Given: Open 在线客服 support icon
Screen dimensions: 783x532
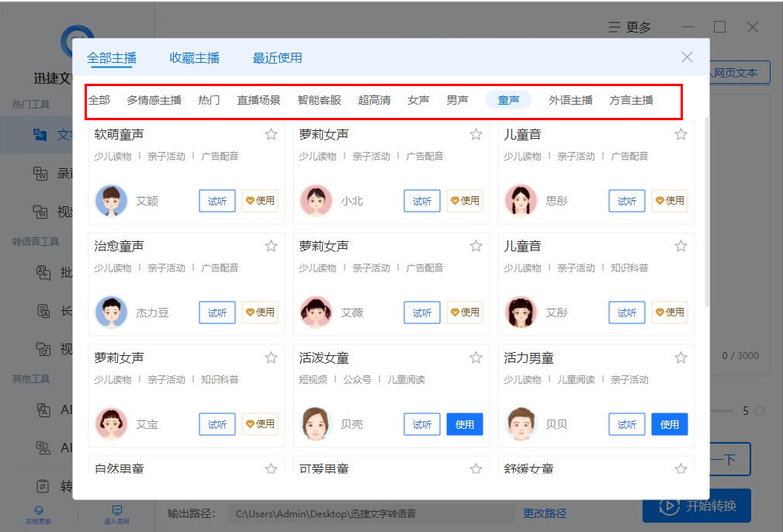Looking at the screenshot, I should pyautogui.click(x=39, y=510).
